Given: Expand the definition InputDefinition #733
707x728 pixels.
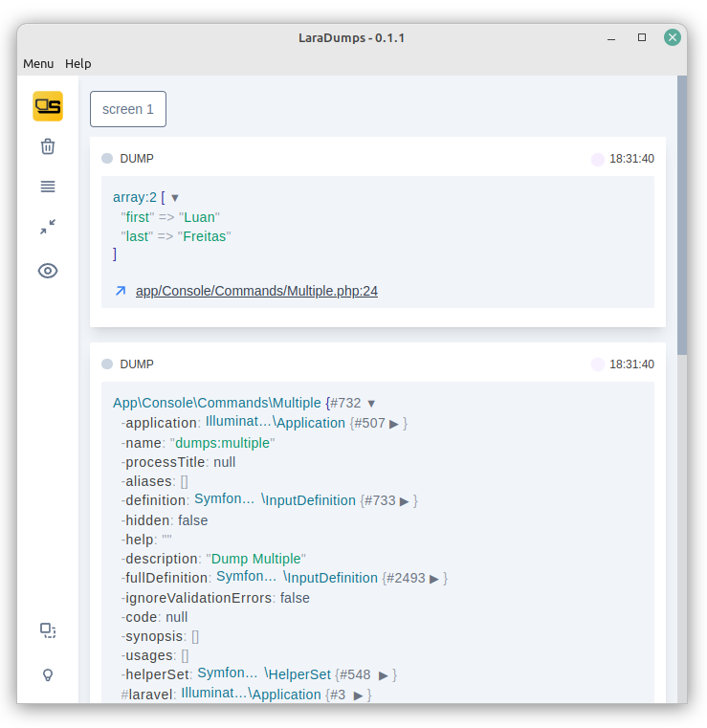Looking at the screenshot, I should point(404,501).
